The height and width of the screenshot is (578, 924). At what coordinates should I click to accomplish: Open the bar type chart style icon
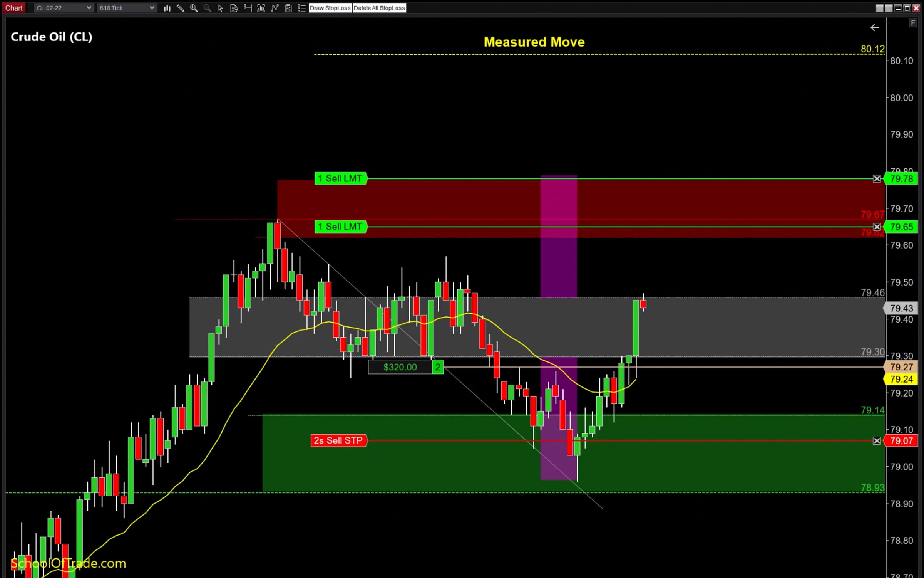tap(167, 8)
